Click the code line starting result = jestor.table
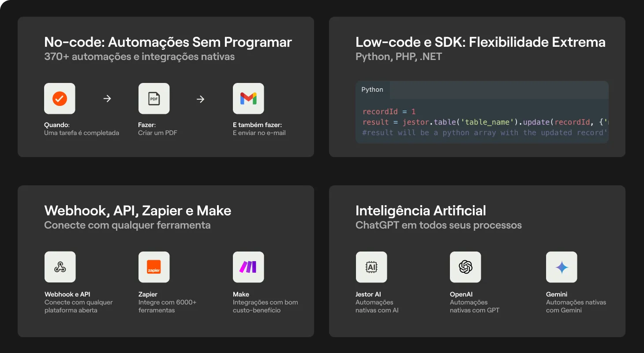This screenshot has width=644, height=353. [485, 122]
